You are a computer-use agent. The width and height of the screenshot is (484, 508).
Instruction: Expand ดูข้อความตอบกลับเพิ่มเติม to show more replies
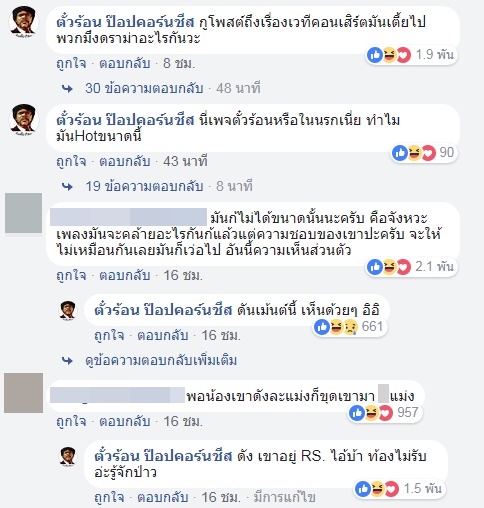(161, 360)
